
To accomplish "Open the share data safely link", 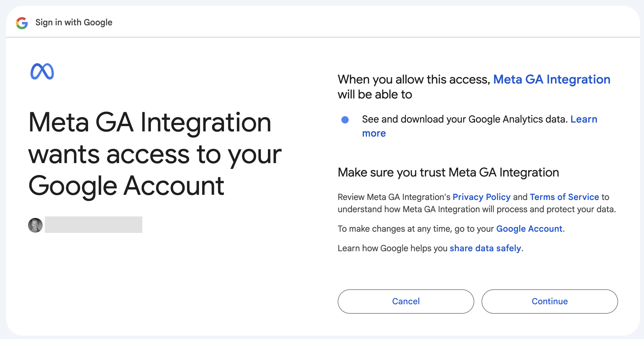I will (x=486, y=248).
